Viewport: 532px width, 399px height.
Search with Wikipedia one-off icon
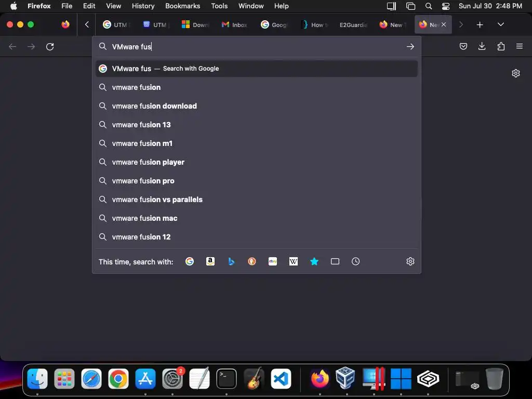294,261
